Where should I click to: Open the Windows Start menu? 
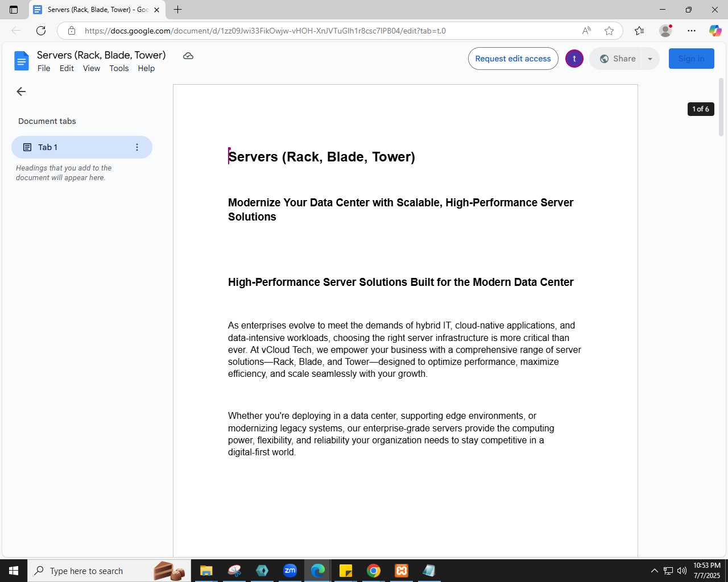click(x=14, y=571)
